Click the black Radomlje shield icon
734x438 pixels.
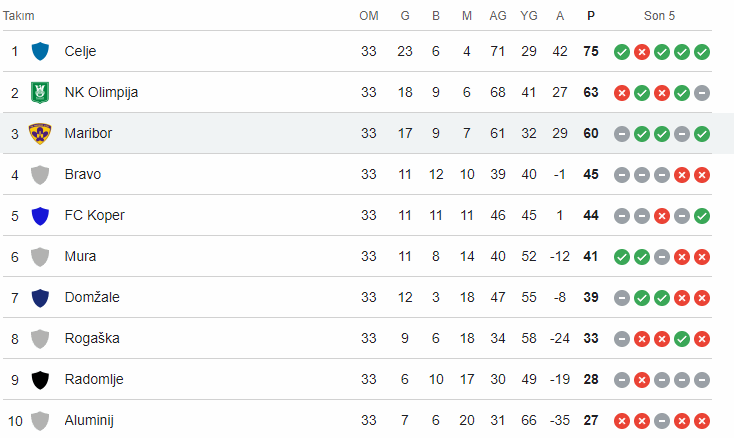coord(40,380)
